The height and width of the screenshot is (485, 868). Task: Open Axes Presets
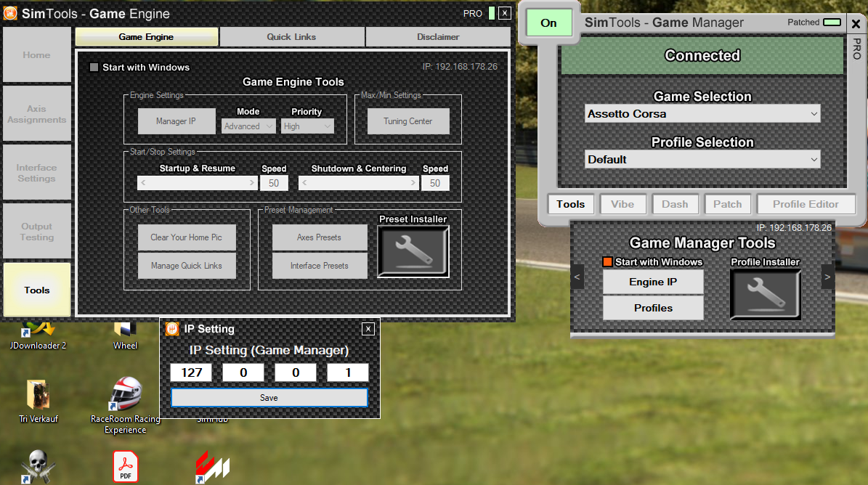(320, 237)
